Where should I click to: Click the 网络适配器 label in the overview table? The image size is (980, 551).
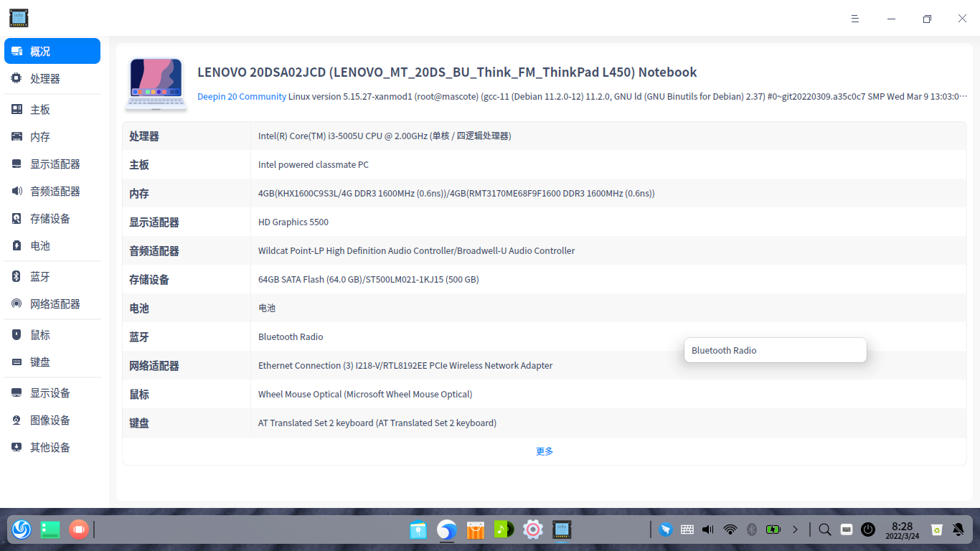point(154,366)
